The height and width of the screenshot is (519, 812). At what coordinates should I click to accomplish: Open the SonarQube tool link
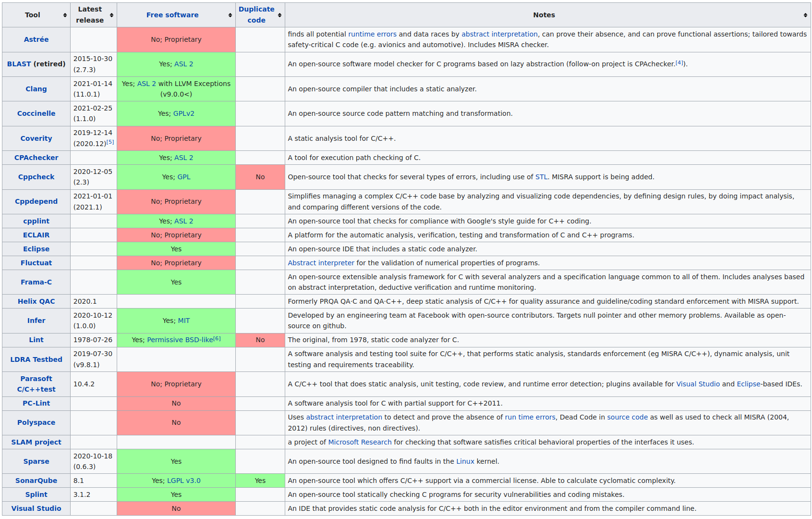coord(36,481)
